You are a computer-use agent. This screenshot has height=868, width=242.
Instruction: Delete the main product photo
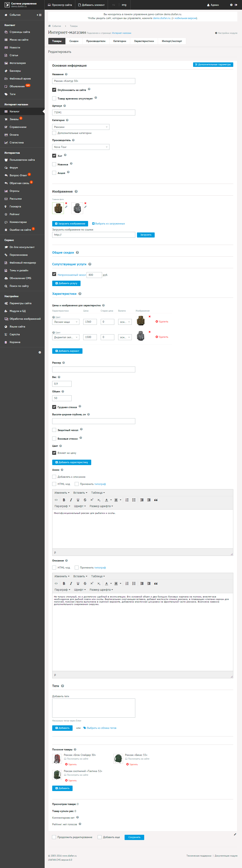(66, 203)
